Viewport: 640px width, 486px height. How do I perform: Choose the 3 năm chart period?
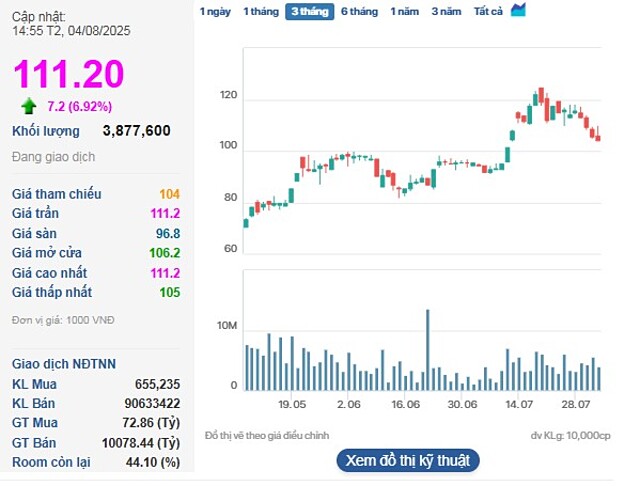(447, 11)
